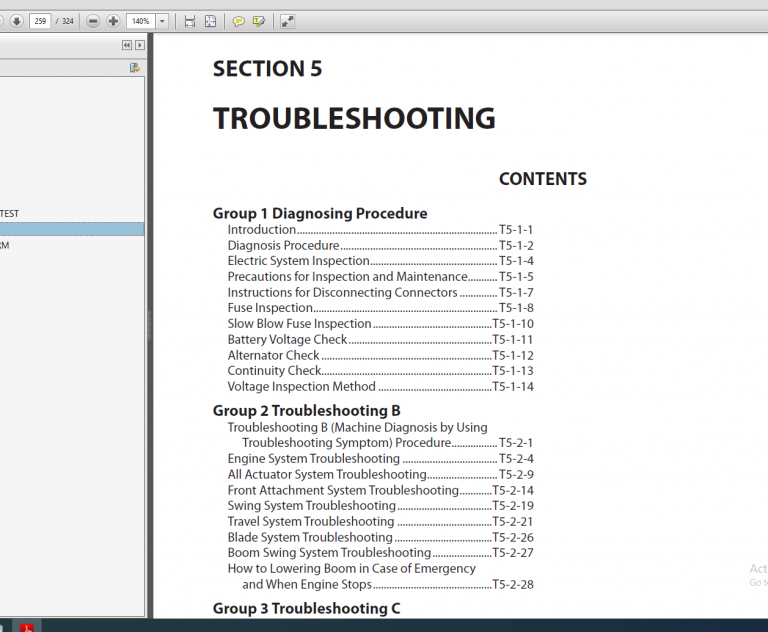Add a sticky note comment

point(239,21)
